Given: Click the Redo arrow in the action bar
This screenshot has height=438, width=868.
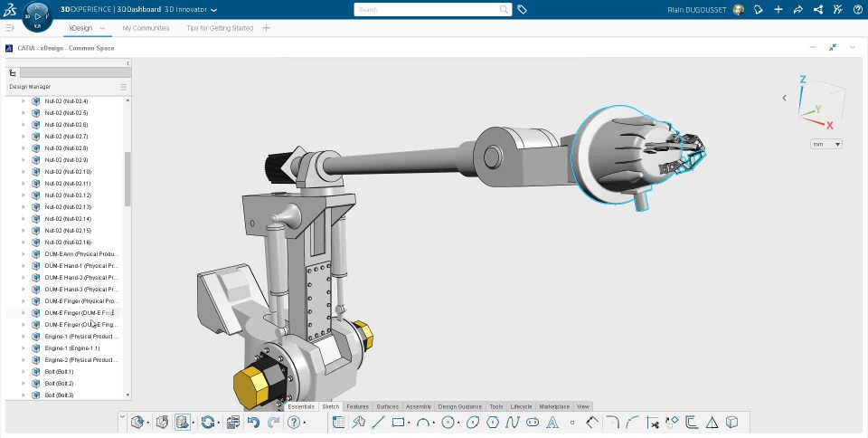Looking at the screenshot, I should click(x=273, y=423).
